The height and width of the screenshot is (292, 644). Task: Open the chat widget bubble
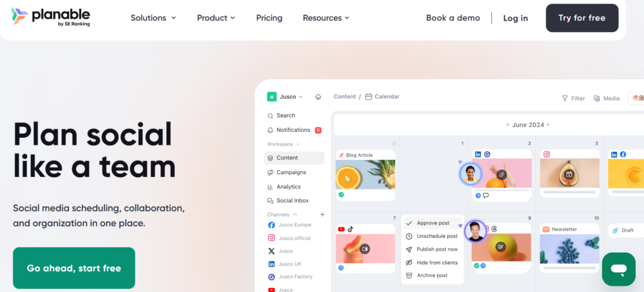619,269
